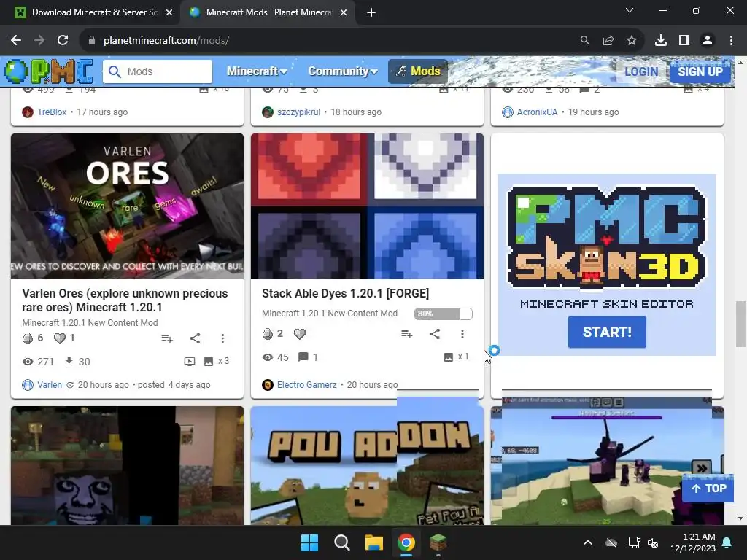The width and height of the screenshot is (747, 560).
Task: Add Stack Able Dyes to collection
Action: tap(407, 334)
